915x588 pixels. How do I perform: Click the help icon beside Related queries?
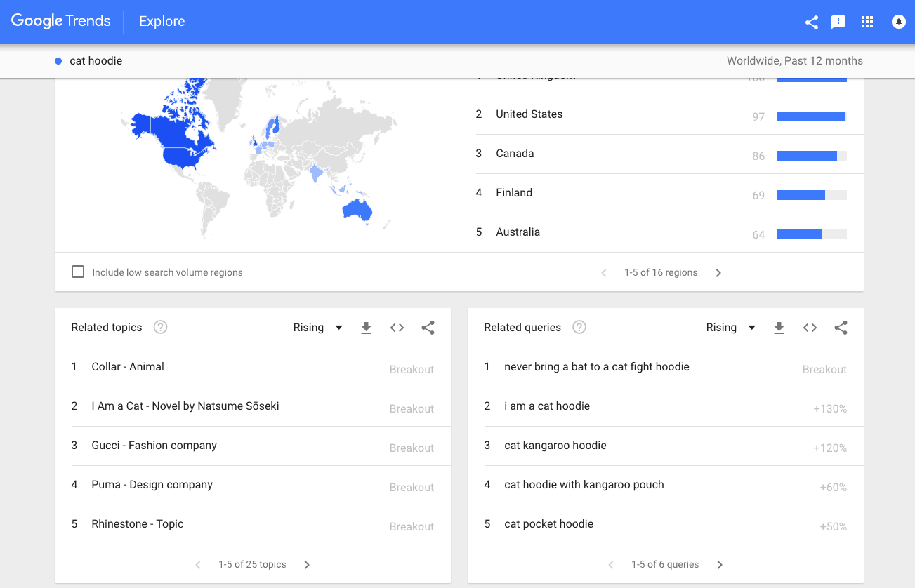579,327
